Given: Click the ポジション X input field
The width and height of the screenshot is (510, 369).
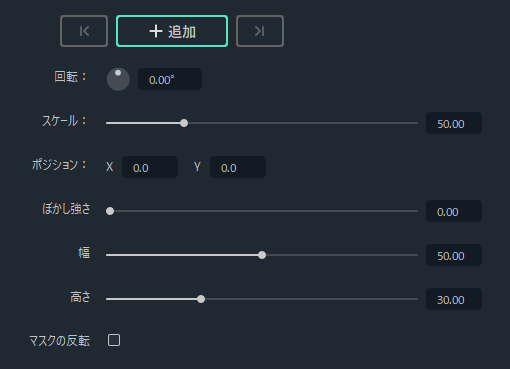Looking at the screenshot, I should 150,167.
